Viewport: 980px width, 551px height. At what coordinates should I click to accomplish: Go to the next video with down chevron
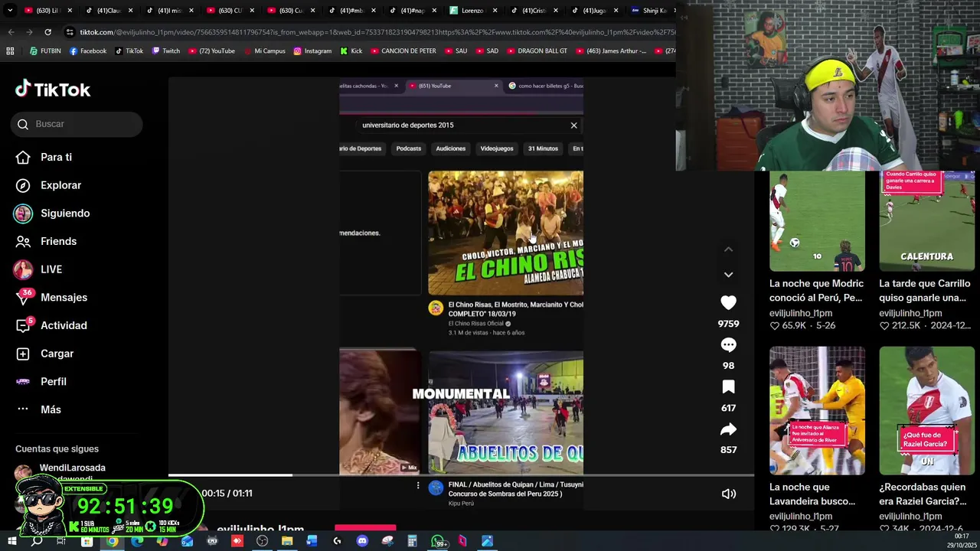click(728, 274)
